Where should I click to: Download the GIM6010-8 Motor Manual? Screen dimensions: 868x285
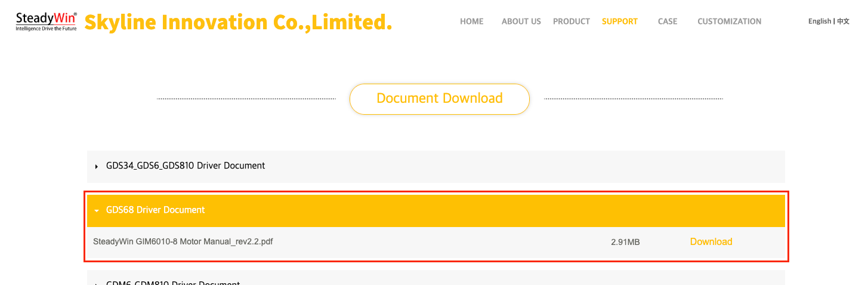[711, 242]
